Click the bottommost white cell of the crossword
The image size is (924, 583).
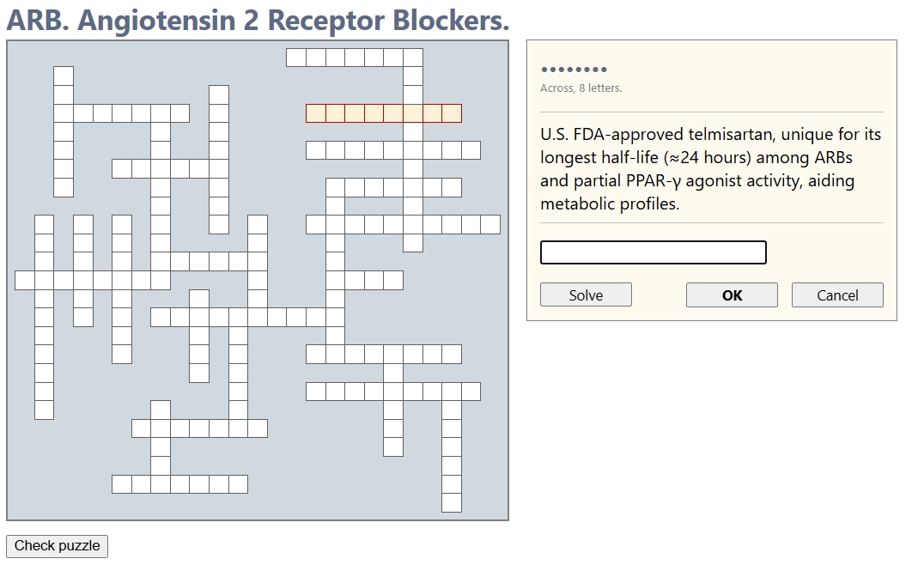452,503
